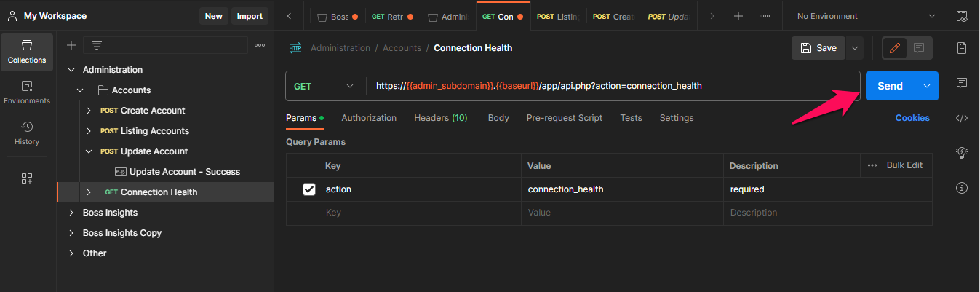Open environment quick look icon
This screenshot has width=980, height=292.
[x=963, y=16]
